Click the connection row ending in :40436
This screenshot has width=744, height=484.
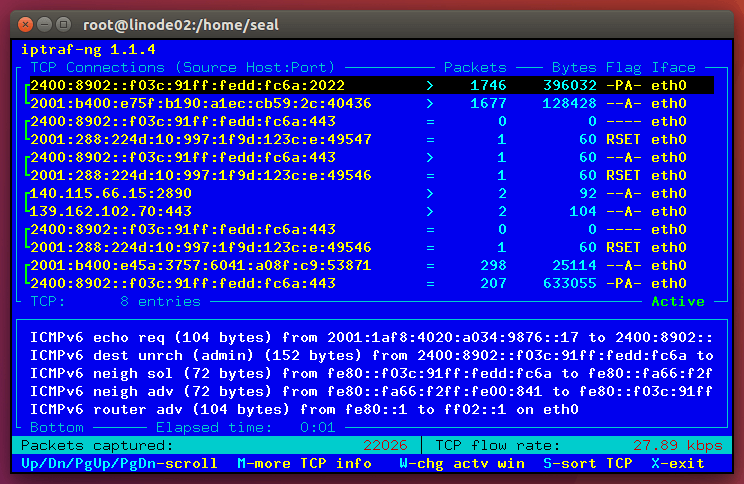point(200,103)
